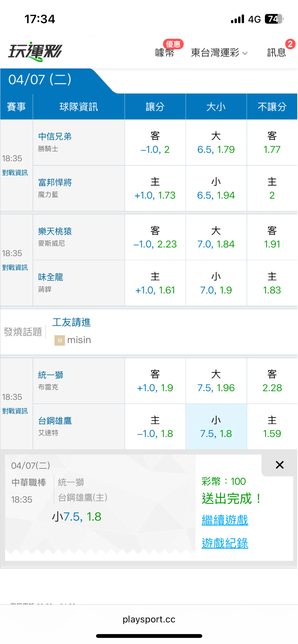
Task: Close the bet confirmation popup
Action: (x=280, y=465)
